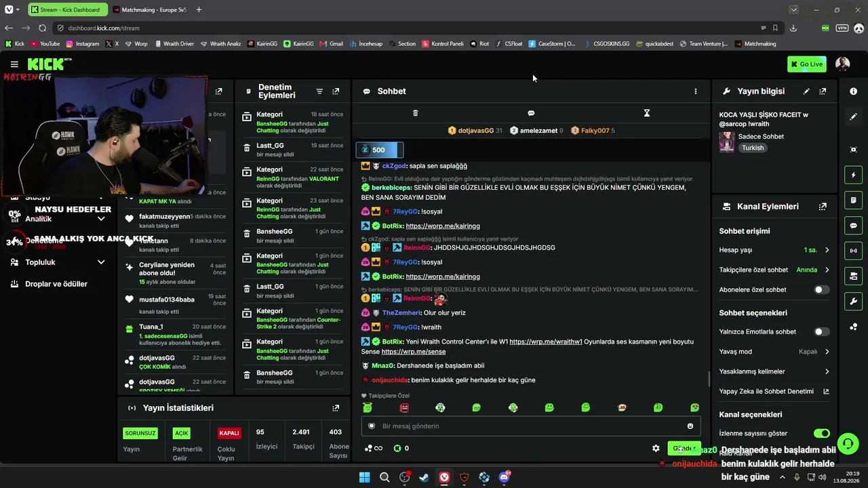The height and width of the screenshot is (488, 868).
Task: Click the Turkish language tag
Action: click(753, 148)
